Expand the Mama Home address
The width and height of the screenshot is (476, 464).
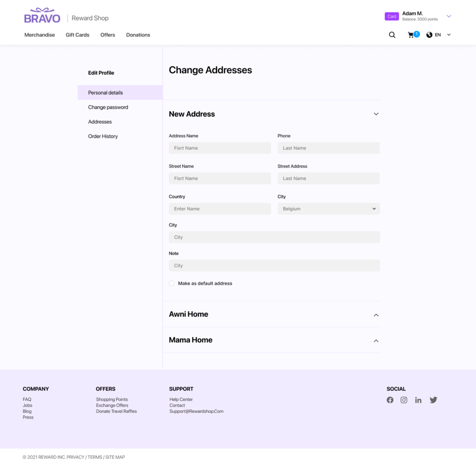coord(376,340)
